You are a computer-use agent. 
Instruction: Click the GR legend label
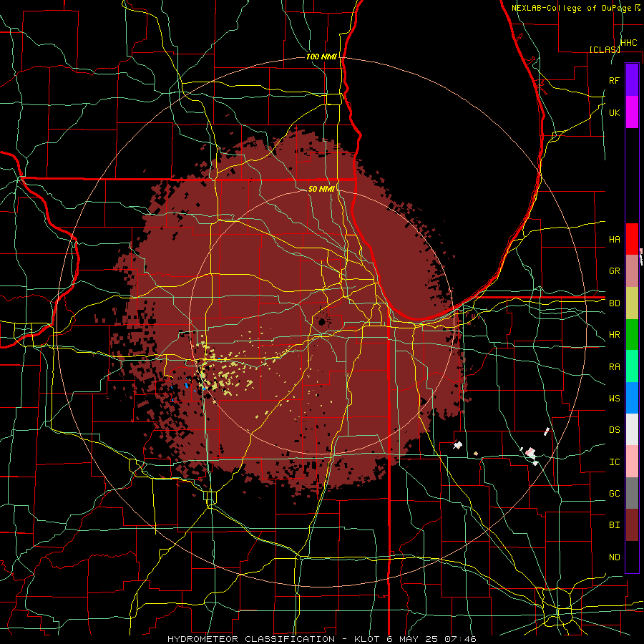[614, 271]
